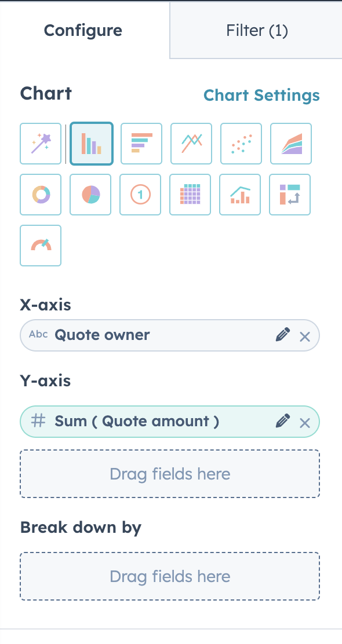Choose the line chart type
The image size is (342, 644).
click(x=191, y=144)
